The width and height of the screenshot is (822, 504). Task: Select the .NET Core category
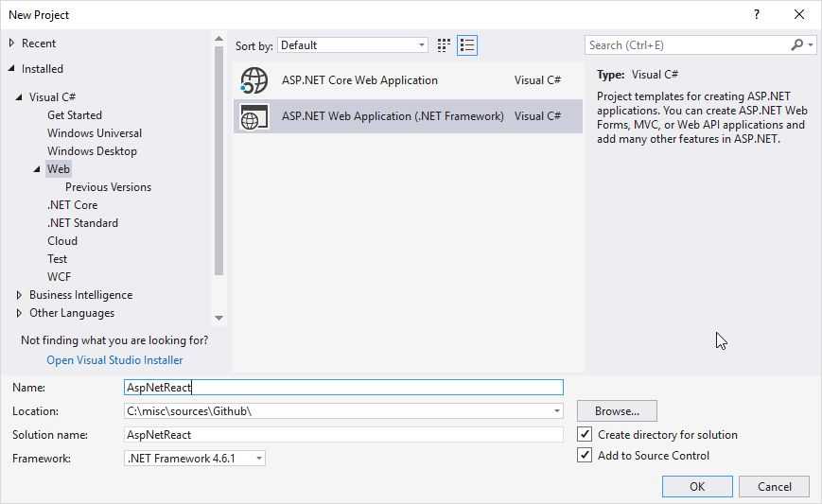72,205
